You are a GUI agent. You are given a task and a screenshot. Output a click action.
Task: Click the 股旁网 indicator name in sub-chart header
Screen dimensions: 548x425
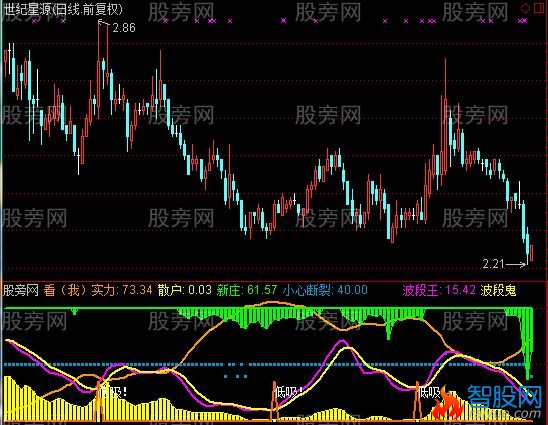click(x=21, y=290)
